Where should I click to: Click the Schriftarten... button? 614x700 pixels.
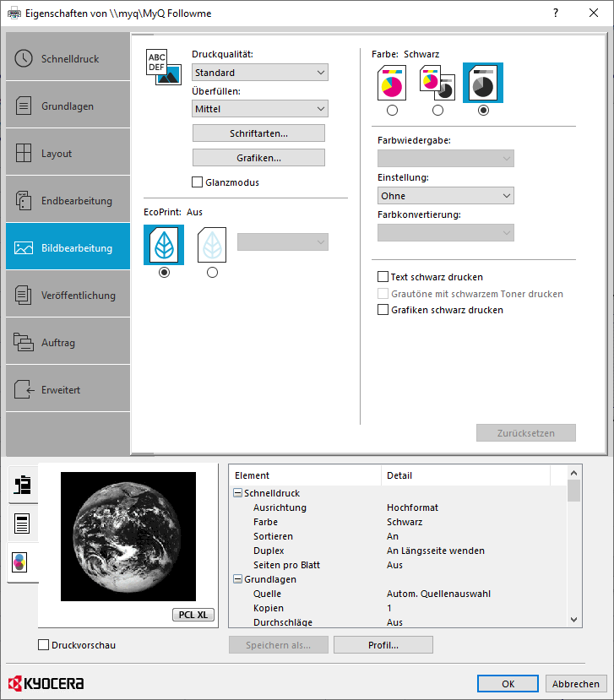coord(258,133)
